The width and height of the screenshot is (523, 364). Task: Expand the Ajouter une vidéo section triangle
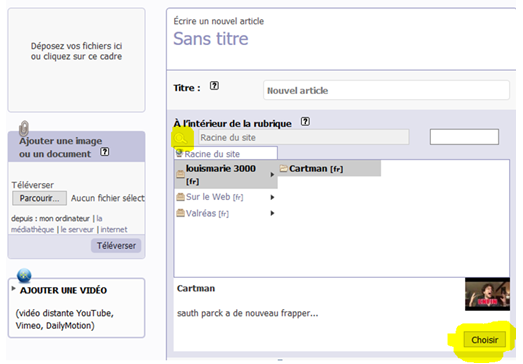click(13, 289)
